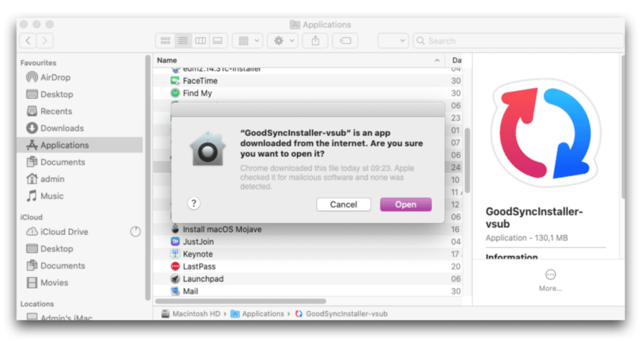Viewport: 644px width, 341px height.
Task: Click the More… button in preview pane
Action: 550,281
